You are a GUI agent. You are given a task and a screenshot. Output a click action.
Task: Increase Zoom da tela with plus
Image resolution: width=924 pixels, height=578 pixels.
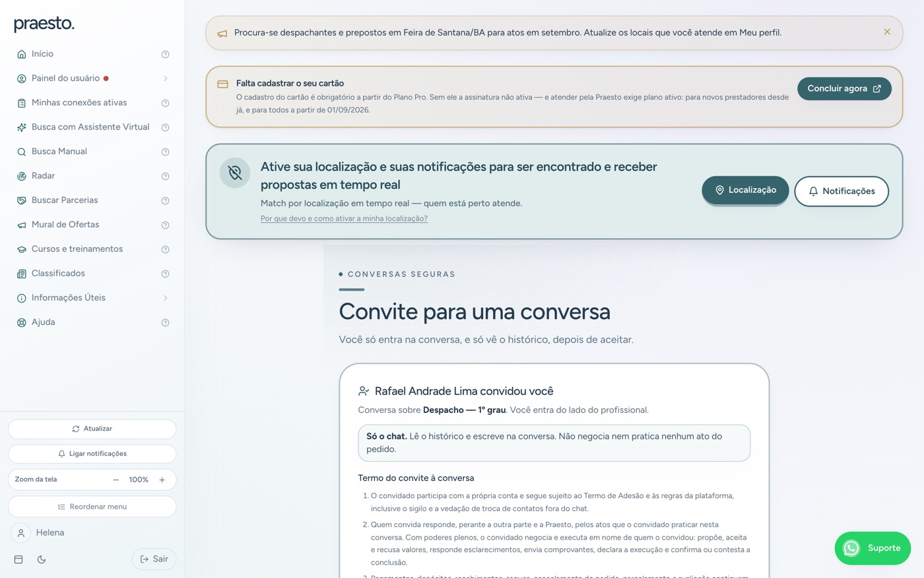tap(162, 480)
